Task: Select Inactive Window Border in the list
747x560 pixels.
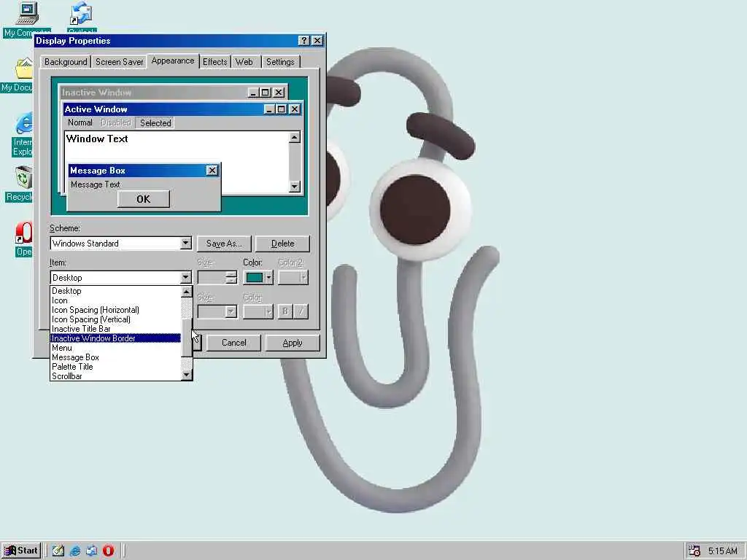Action: (116, 338)
